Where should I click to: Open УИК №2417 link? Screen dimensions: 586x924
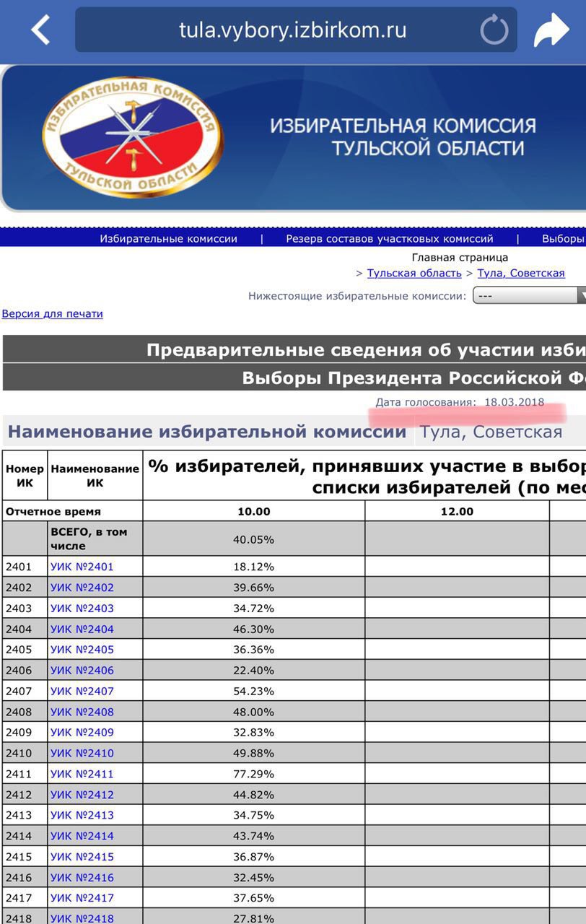click(82, 898)
